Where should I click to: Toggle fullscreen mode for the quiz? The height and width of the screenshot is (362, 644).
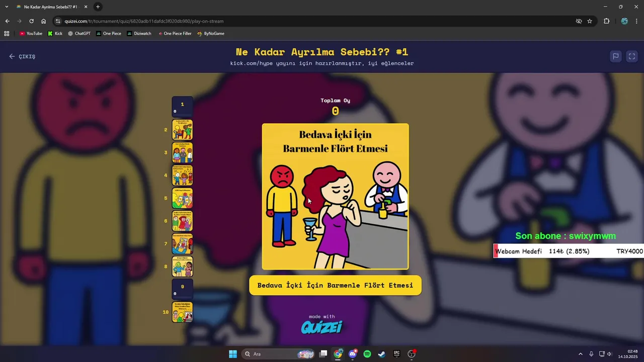coord(632,56)
